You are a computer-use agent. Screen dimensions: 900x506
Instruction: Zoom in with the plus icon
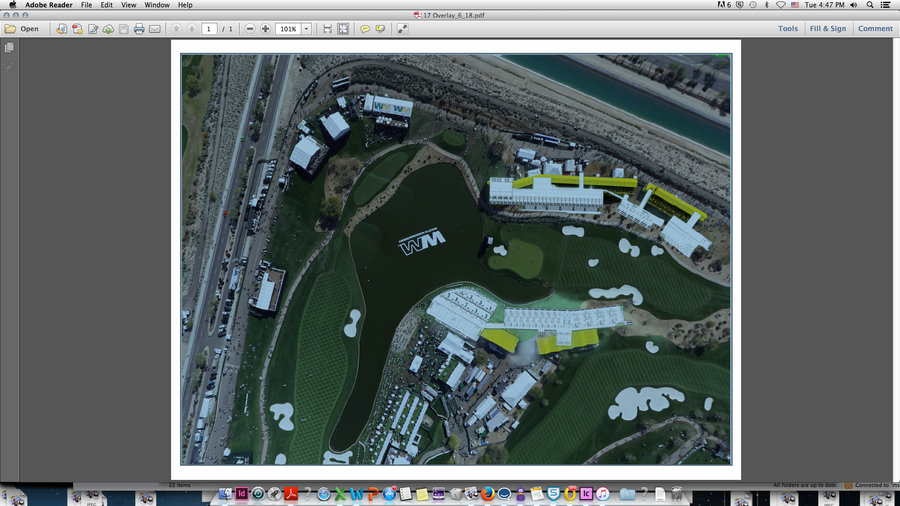tap(265, 29)
